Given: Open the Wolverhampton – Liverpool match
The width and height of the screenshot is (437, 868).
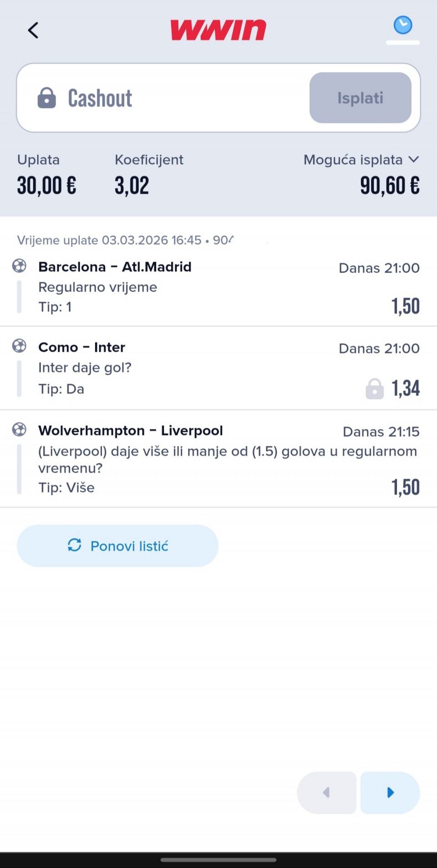Looking at the screenshot, I should click(130, 430).
